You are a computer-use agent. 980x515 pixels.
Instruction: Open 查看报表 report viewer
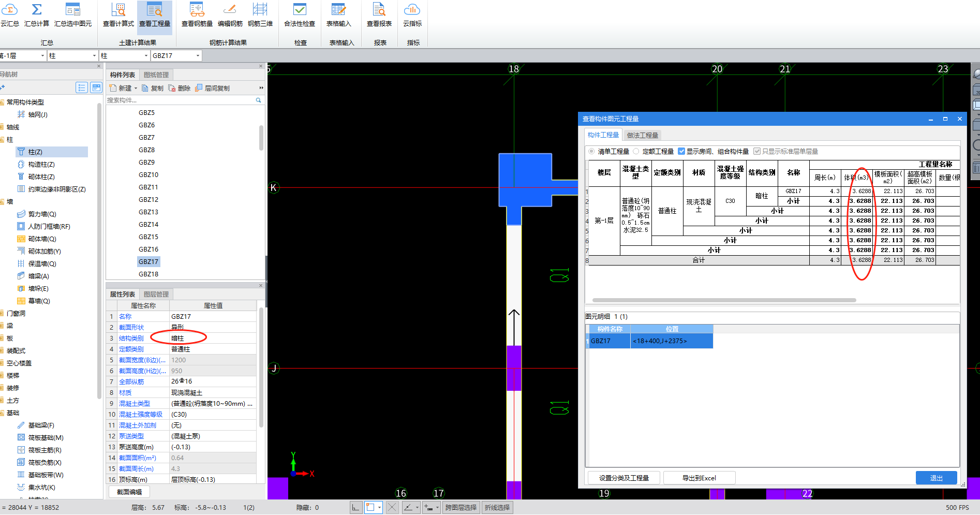point(379,14)
